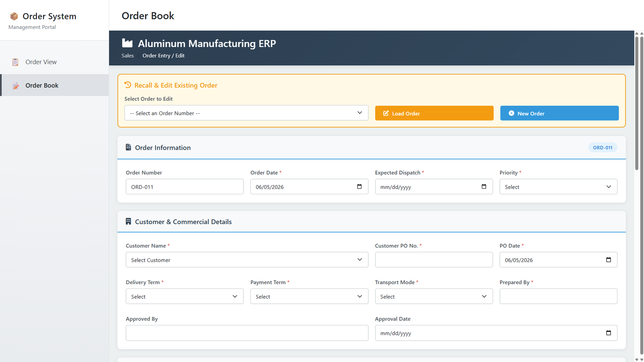Click the Order View clipboard icon
Image resolution: width=644 pixels, height=362 pixels.
click(15, 62)
